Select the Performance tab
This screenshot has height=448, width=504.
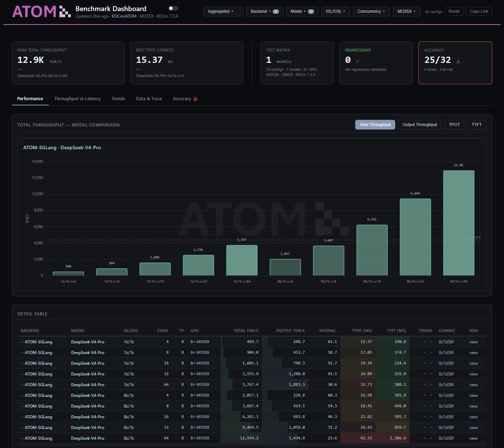point(30,99)
